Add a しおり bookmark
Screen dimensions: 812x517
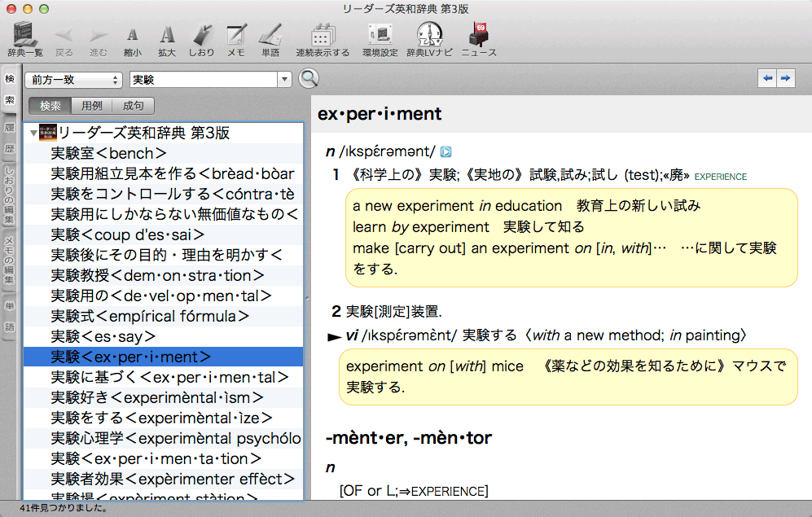pos(201,38)
